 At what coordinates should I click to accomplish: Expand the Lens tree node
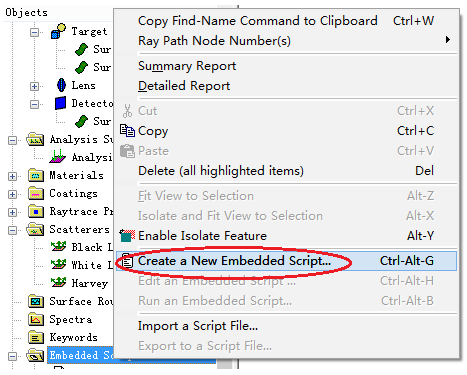(x=34, y=86)
